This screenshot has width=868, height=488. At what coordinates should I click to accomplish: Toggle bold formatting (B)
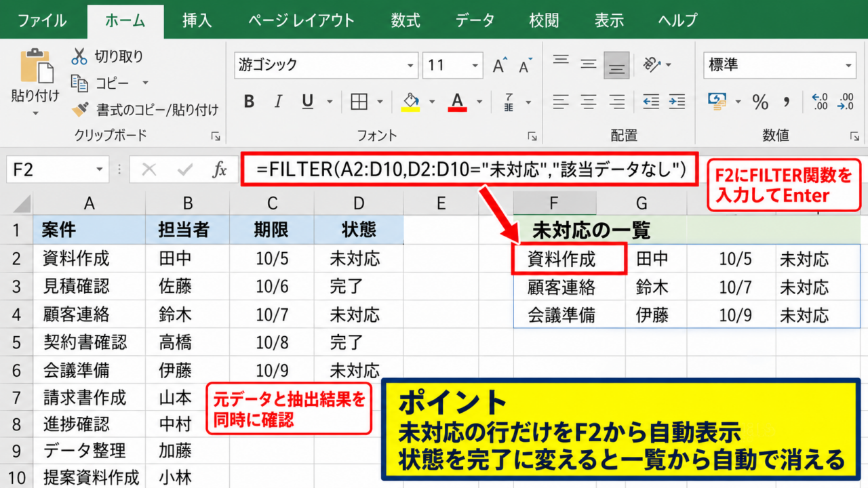(249, 102)
